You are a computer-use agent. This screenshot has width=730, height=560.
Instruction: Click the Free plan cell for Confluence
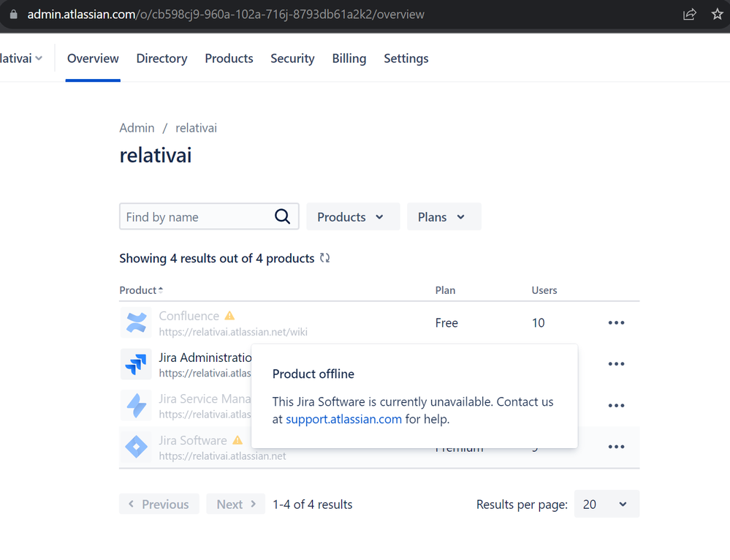446,323
